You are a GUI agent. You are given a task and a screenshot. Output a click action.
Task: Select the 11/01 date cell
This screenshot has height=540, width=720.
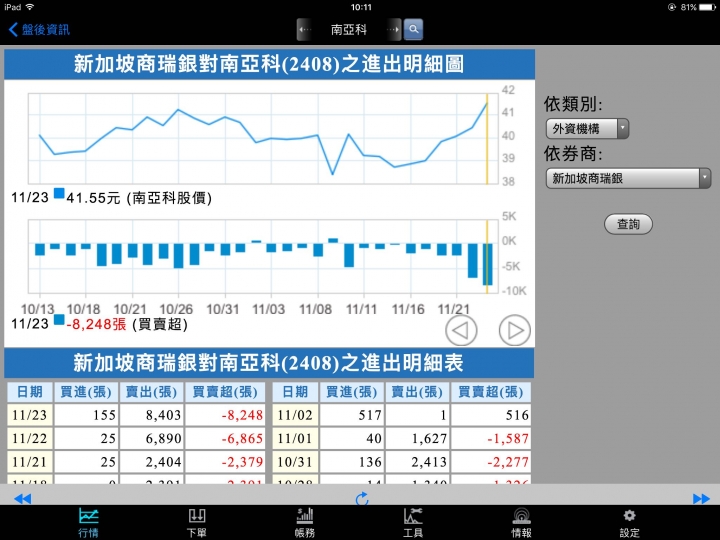point(295,439)
